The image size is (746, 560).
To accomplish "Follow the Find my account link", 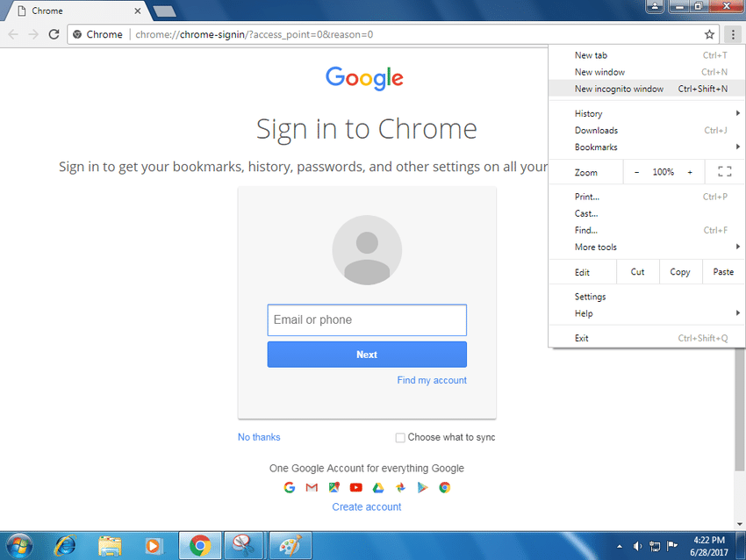I will click(x=432, y=380).
